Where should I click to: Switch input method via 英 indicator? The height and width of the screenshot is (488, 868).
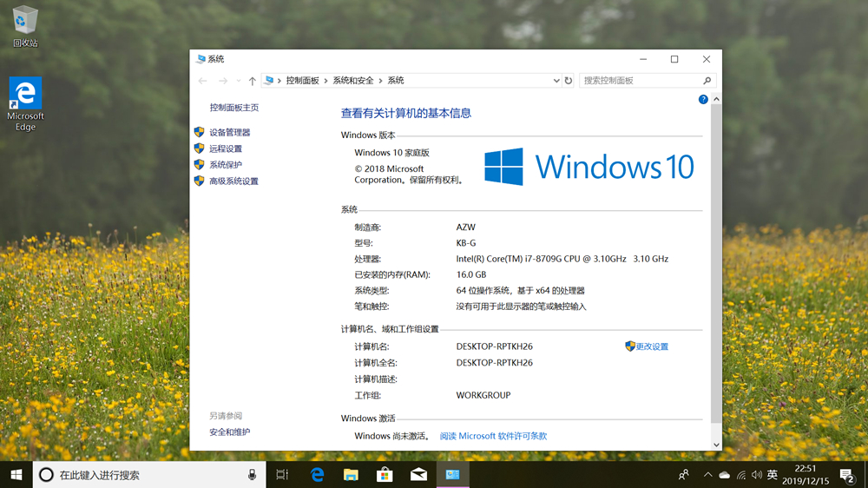pos(773,475)
